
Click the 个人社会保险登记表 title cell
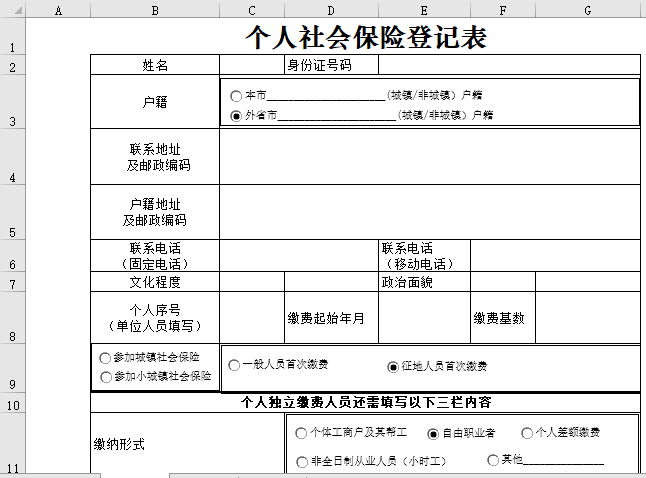click(x=365, y=38)
